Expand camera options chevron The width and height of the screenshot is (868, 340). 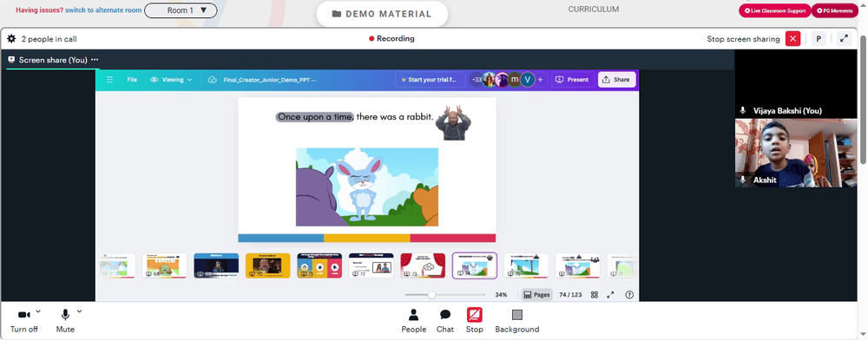[x=38, y=311]
